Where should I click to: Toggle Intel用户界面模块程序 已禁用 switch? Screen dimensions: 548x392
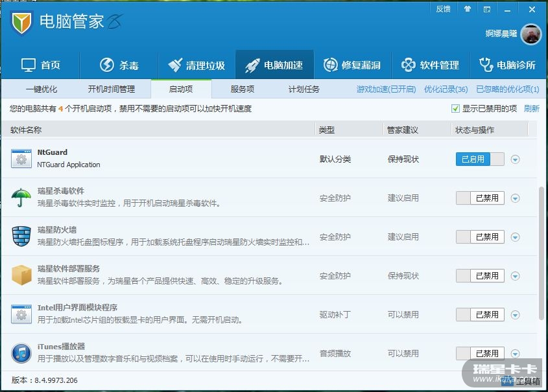click(480, 314)
